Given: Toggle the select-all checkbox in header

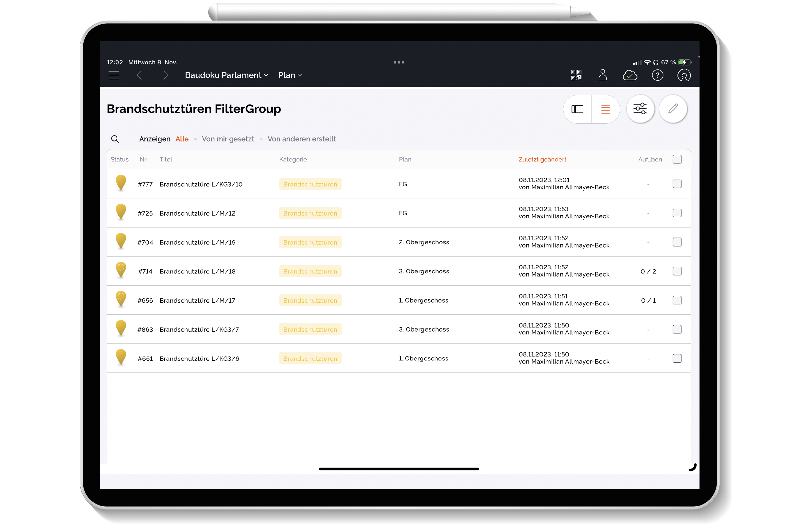Looking at the screenshot, I should pos(677,159).
